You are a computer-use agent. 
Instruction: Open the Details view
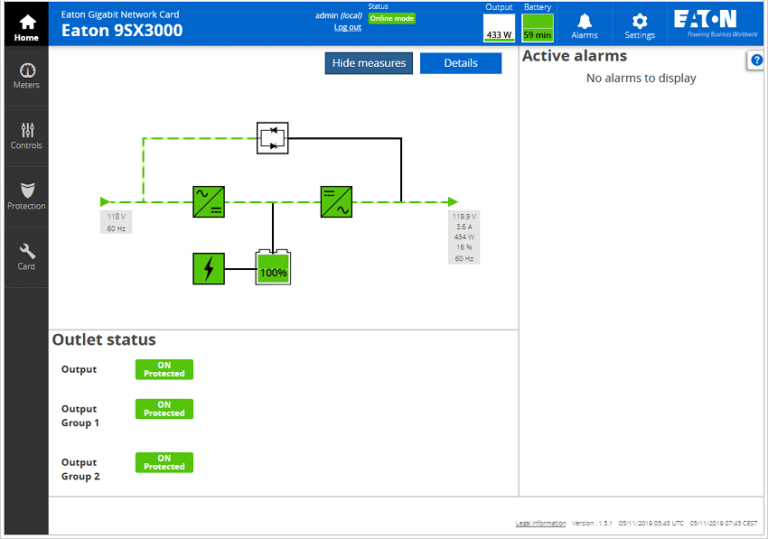460,63
